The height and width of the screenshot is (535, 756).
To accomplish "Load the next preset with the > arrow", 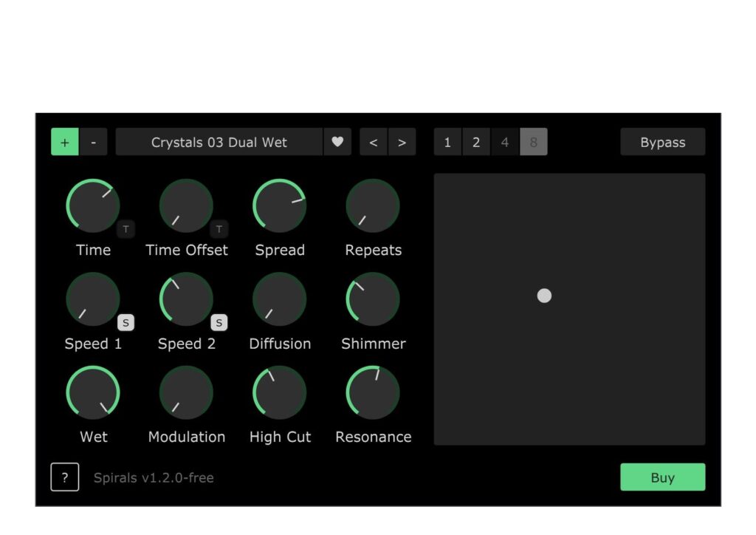I will click(402, 142).
